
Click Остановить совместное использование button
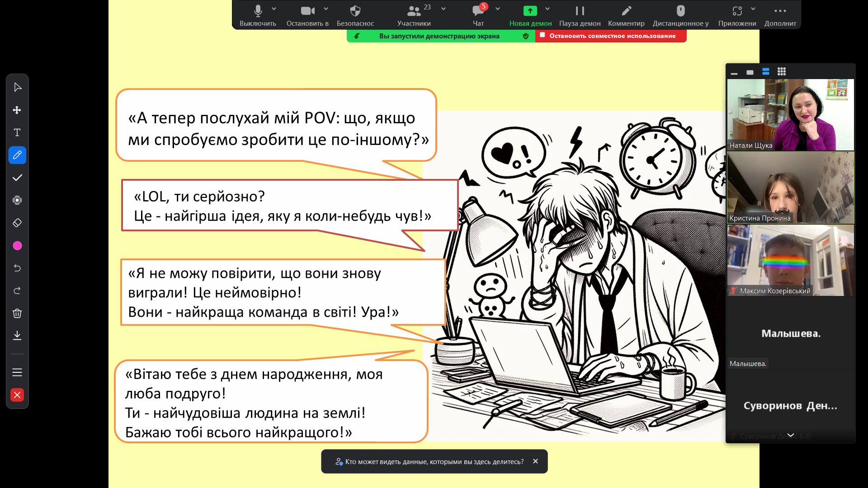click(611, 36)
